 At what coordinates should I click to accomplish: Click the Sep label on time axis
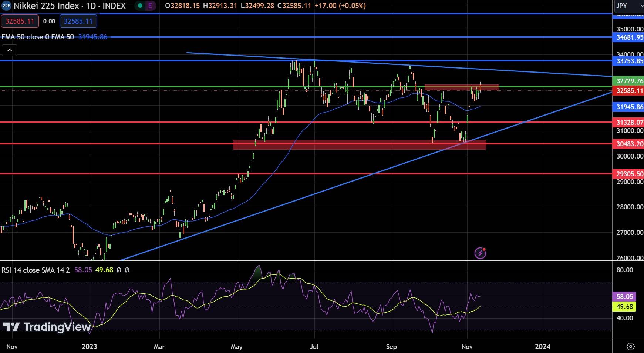coord(391,347)
